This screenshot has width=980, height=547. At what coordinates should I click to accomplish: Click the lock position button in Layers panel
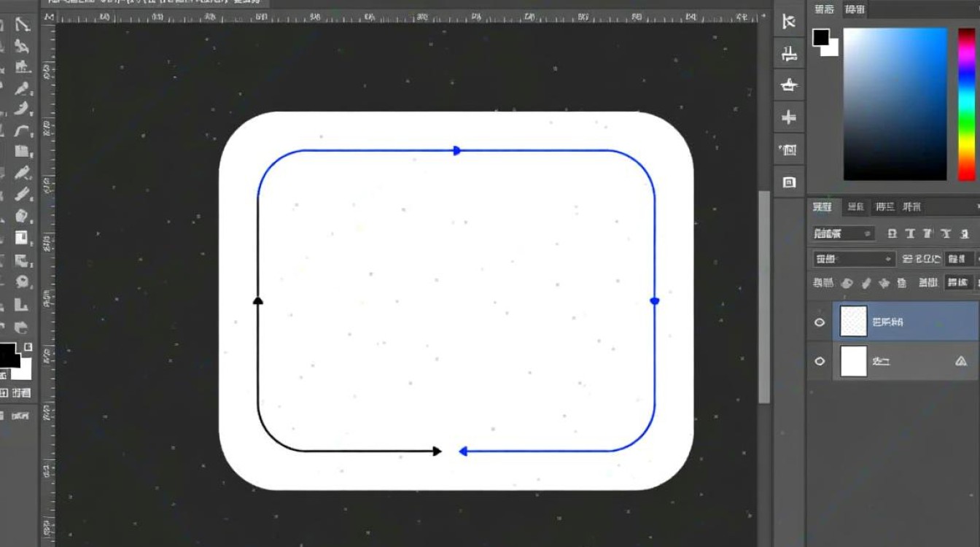884,283
